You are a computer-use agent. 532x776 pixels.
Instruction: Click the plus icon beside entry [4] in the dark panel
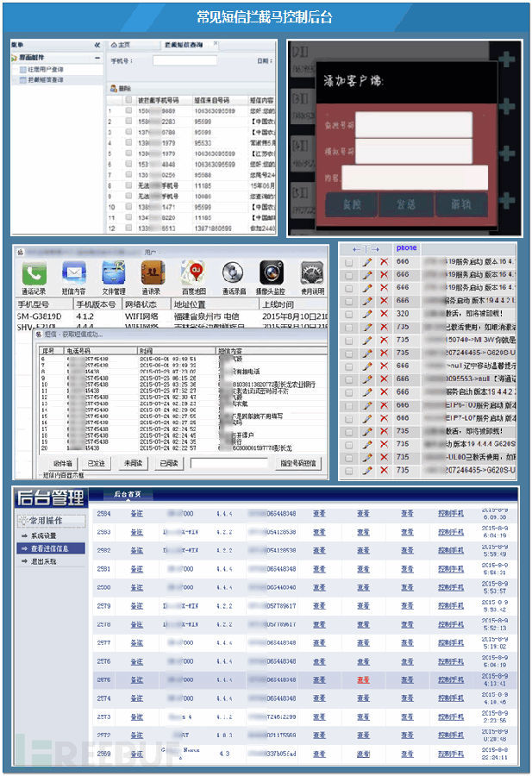click(x=506, y=153)
